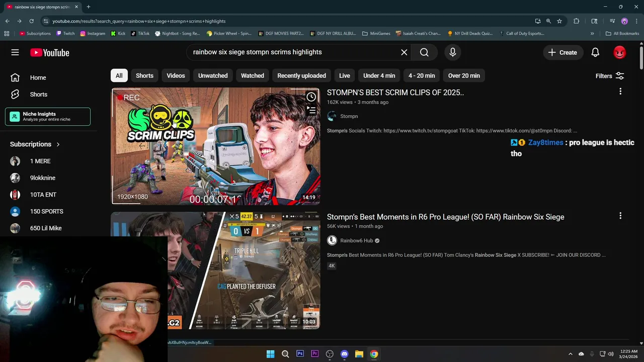
Task: Filter to 4 - 20 min videos
Action: point(422,75)
